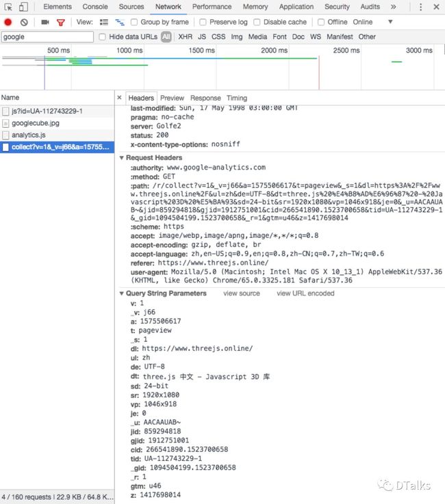Viewport: 445px width, 504px height.
Task: Check the Disable cache option
Action: (x=257, y=22)
